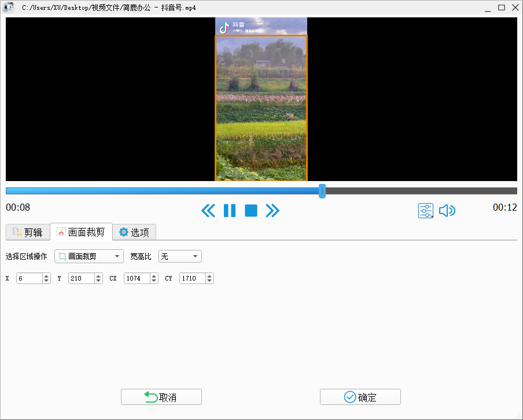
Task: Confirm crop with the 确定 button
Action: [360, 397]
